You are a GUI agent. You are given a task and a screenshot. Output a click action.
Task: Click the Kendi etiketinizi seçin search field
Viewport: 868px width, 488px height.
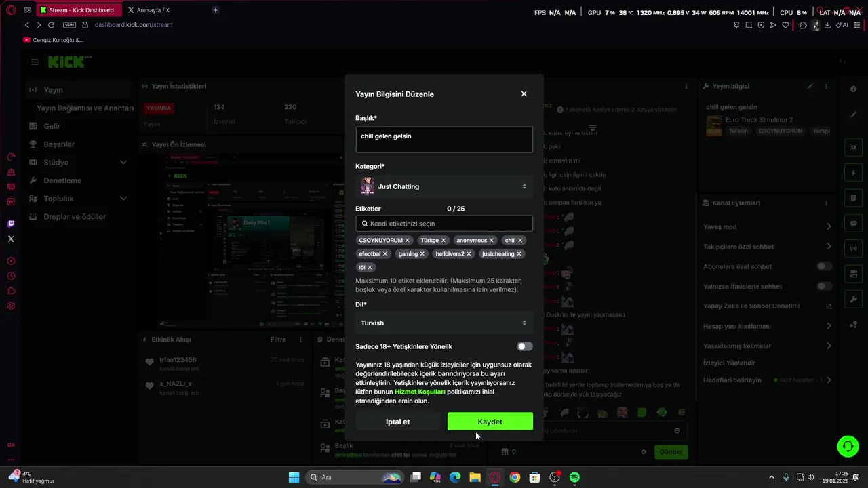pos(444,224)
